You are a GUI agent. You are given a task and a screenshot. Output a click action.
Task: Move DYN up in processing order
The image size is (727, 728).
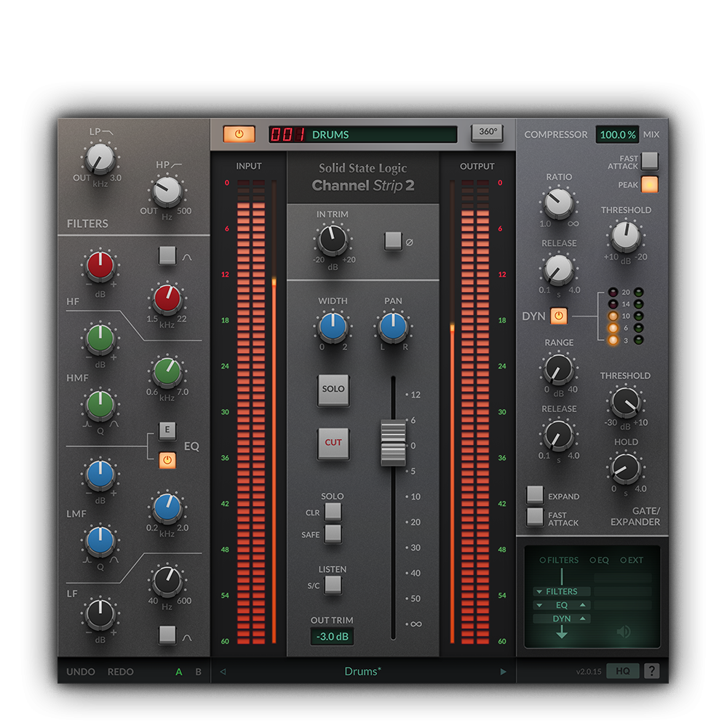[x=583, y=618]
